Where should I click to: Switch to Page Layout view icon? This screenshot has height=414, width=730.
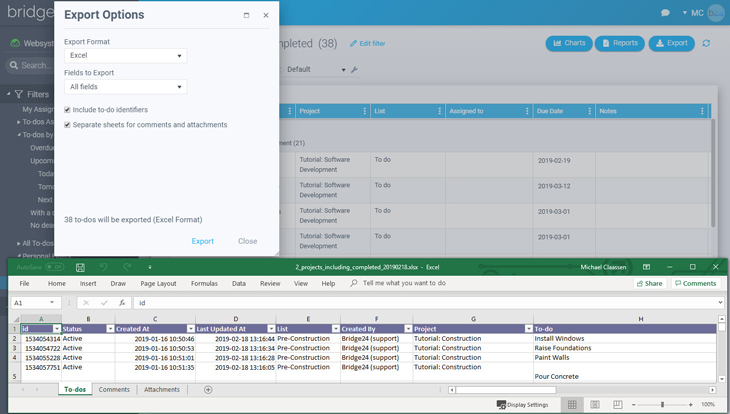click(x=595, y=405)
